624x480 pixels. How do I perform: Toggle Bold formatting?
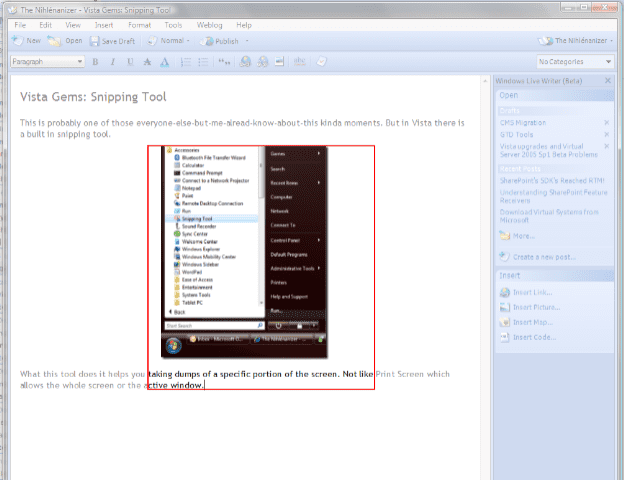[95, 62]
